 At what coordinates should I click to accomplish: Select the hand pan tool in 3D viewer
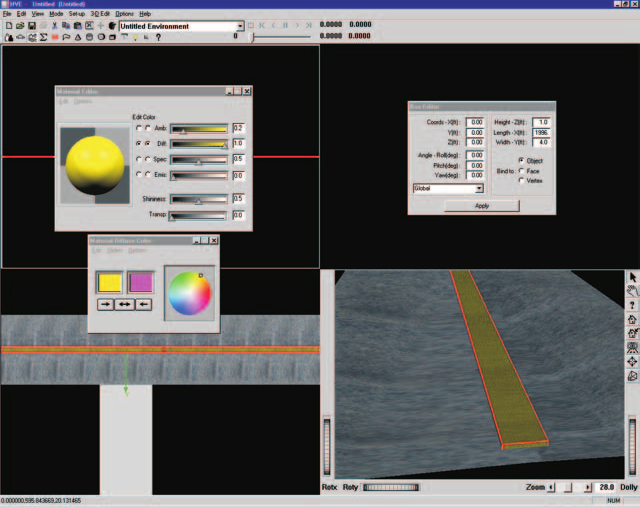coord(633,291)
